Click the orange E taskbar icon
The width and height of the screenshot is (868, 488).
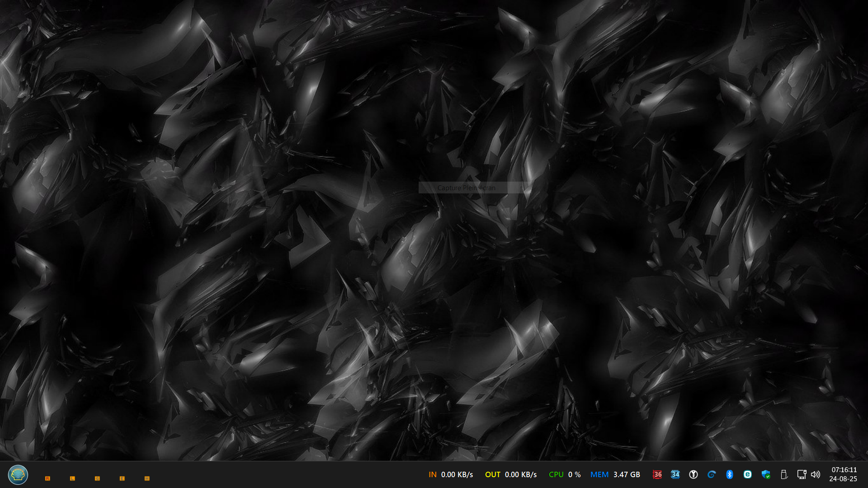coord(122,478)
